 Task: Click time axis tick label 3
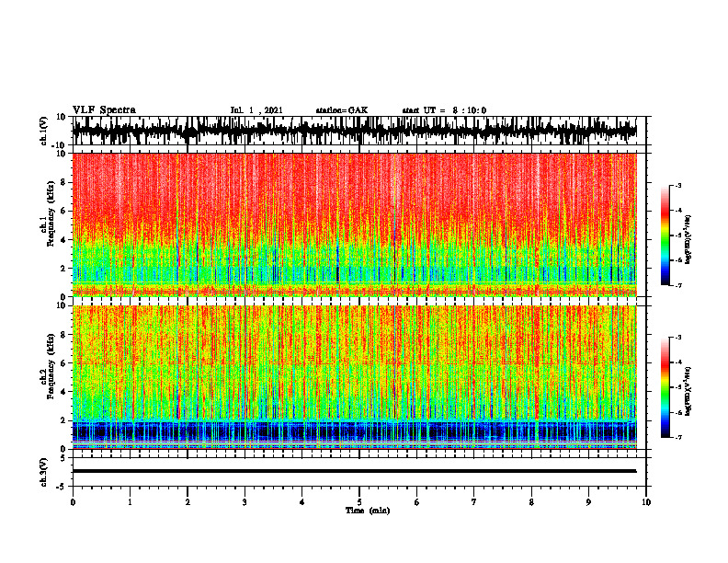tap(245, 502)
